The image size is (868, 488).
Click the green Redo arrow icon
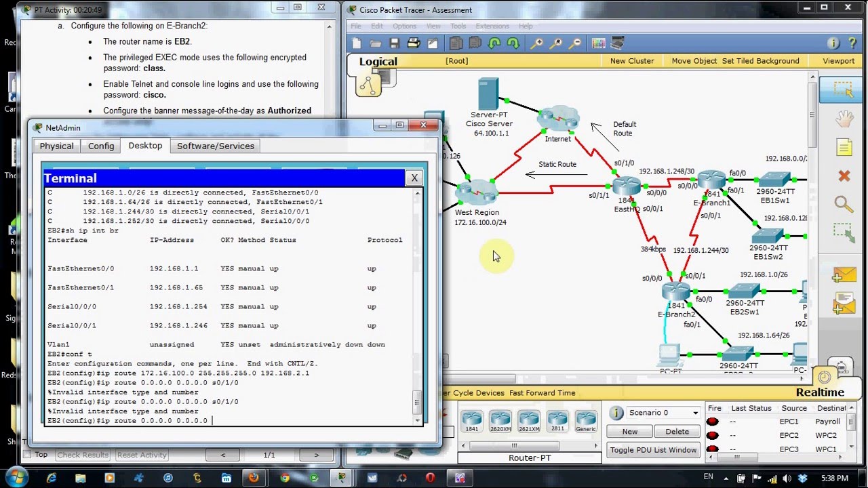(x=513, y=43)
